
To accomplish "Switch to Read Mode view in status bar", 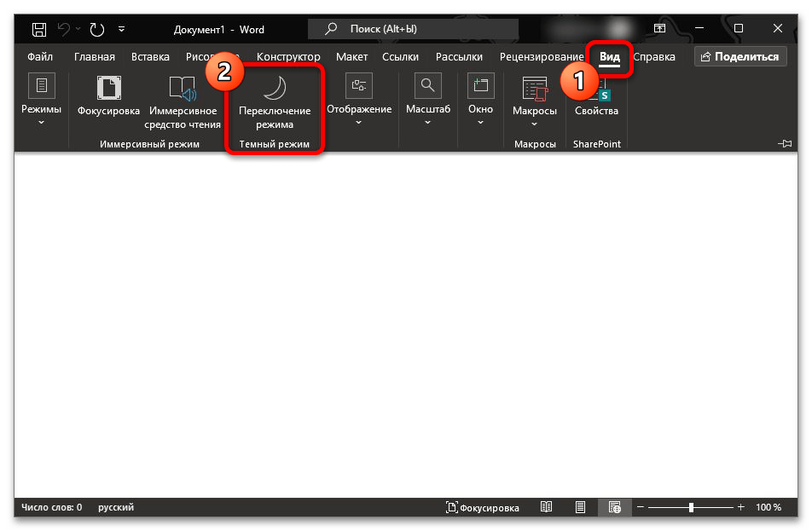I will (546, 507).
